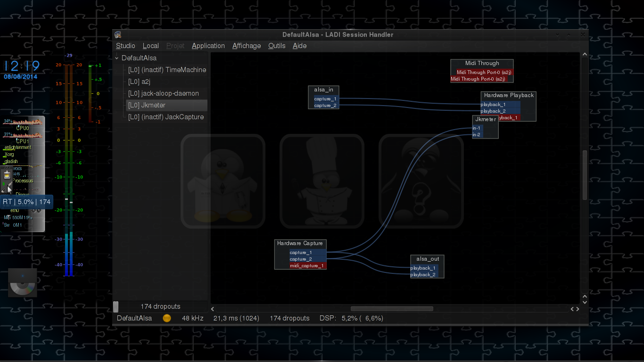The height and width of the screenshot is (362, 644).
Task: Click the LADI Session Handler title bar icon
Action: 118,34
